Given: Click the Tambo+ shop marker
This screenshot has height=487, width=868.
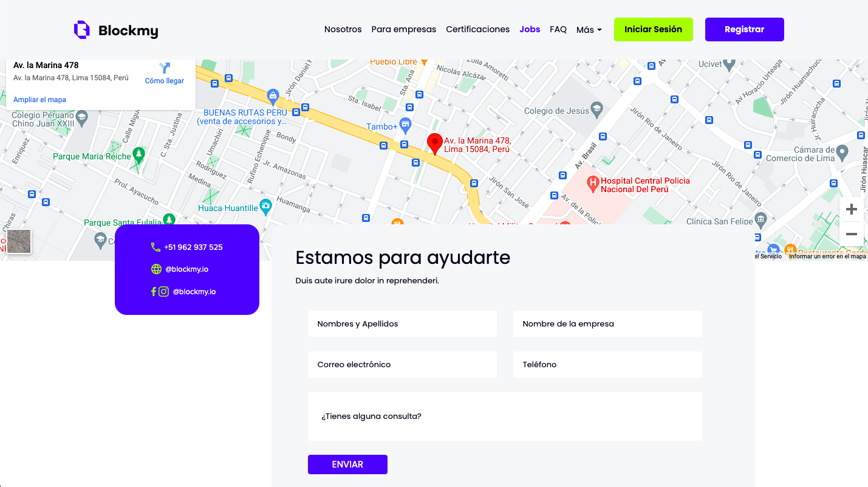Looking at the screenshot, I should (406, 124).
